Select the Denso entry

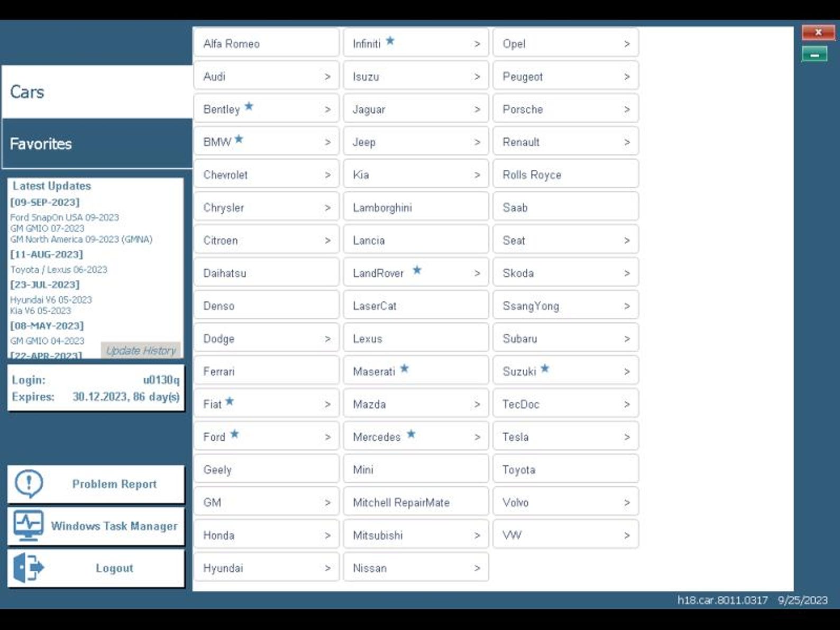[266, 305]
